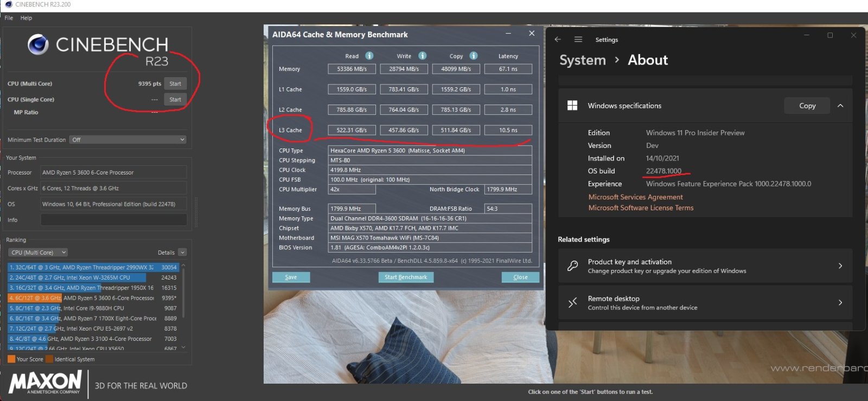Select the Ryzen 5 3600 ranking row
The image size is (868, 401).
pos(92,298)
